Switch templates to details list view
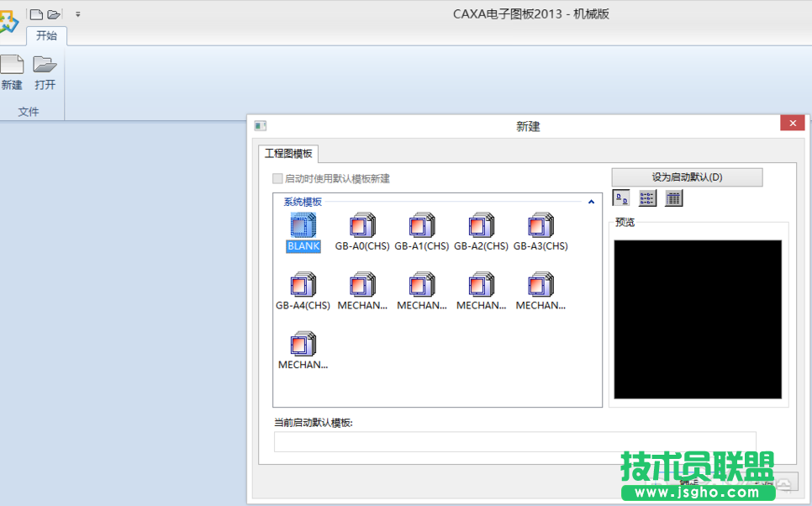This screenshot has width=812, height=506. click(x=673, y=198)
